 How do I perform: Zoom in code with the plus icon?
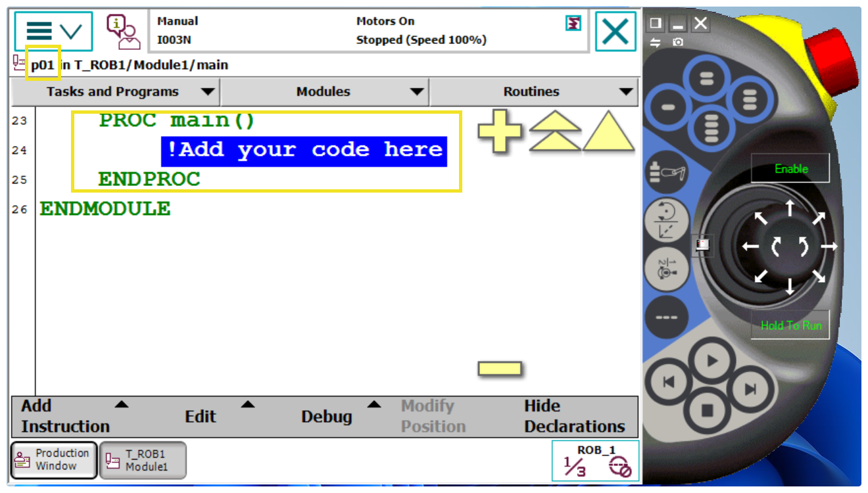point(500,131)
